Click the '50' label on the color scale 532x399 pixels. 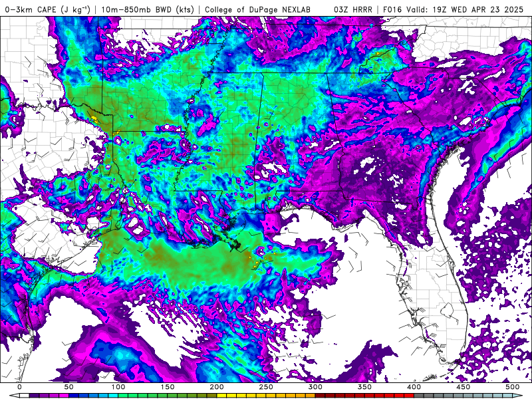69,386
